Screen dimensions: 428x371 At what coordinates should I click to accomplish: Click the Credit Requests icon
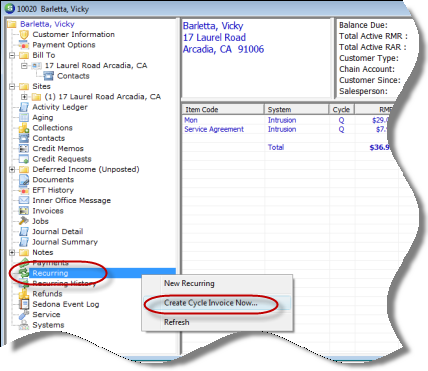tap(24, 159)
